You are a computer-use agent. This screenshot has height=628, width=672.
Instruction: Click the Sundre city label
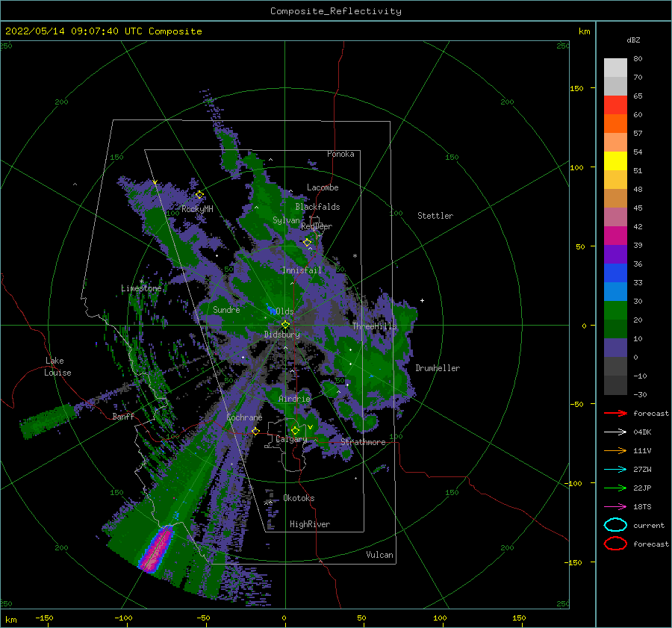tap(226, 309)
